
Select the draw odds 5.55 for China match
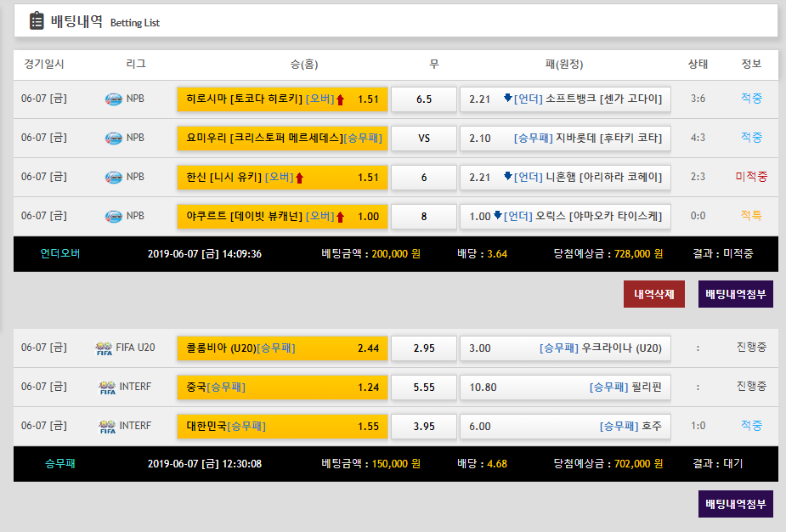pos(424,387)
